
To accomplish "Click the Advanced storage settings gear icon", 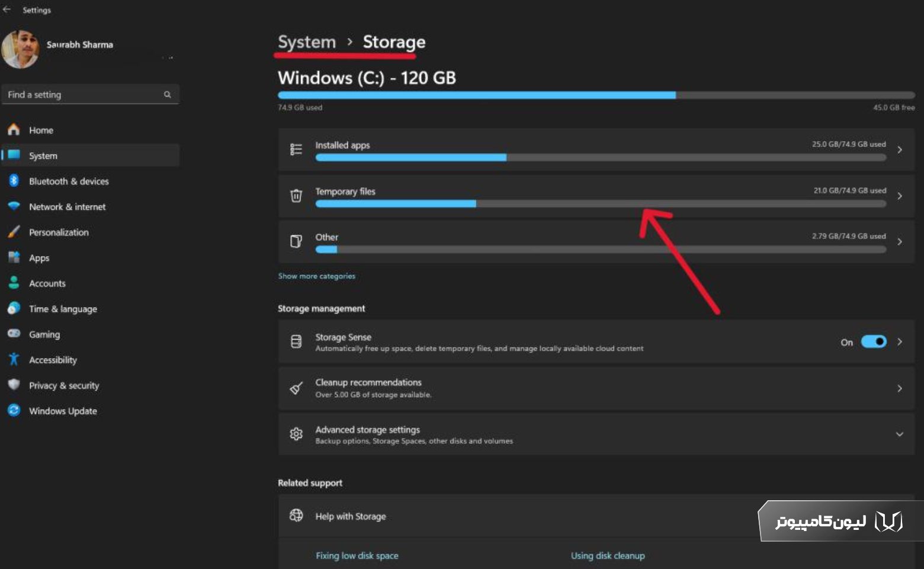I will coord(296,434).
